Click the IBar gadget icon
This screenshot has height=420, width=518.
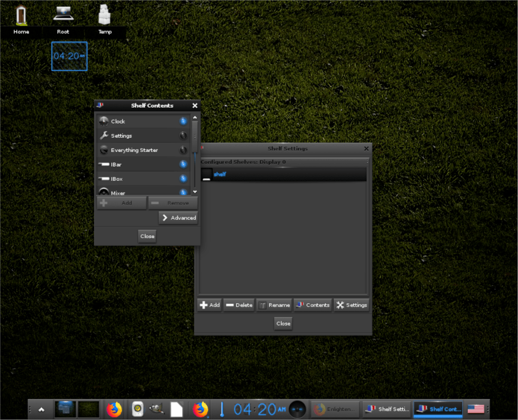pyautogui.click(x=105, y=164)
